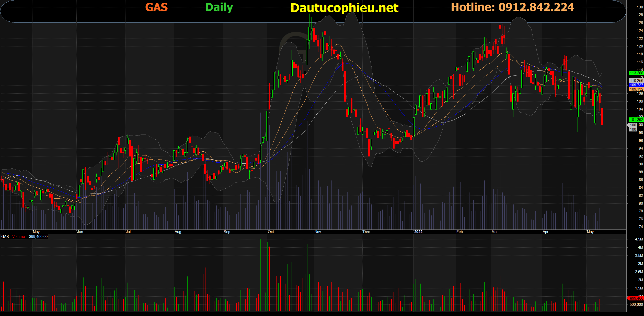Click the Daily timeframe label
This screenshot has width=644, height=316.
[219, 7]
